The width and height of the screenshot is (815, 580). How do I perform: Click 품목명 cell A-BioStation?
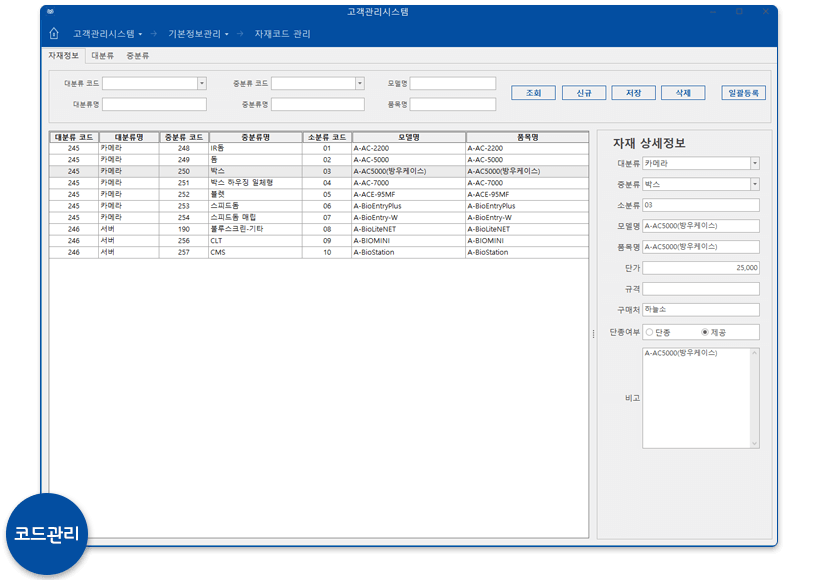(x=527, y=252)
